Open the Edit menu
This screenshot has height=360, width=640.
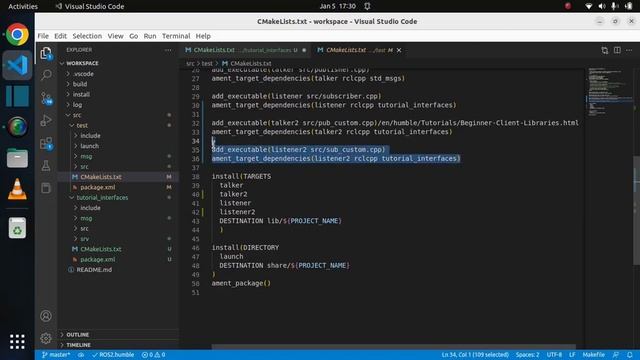(60, 36)
